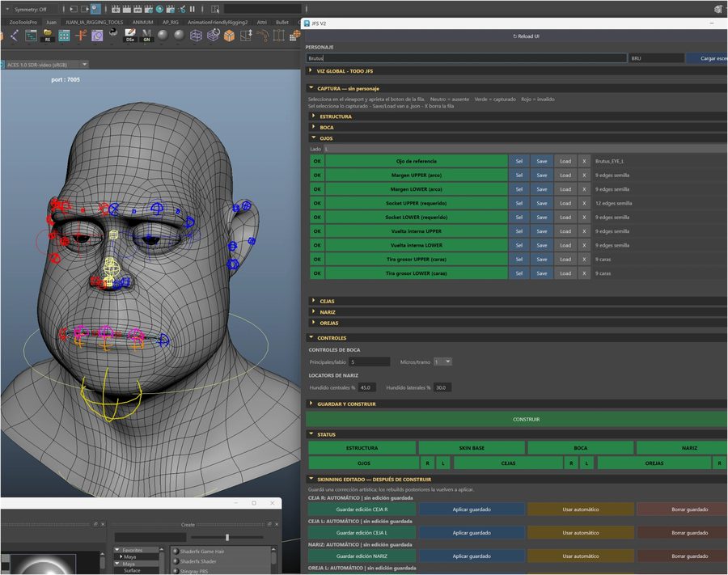The width and height of the screenshot is (728, 575).
Task: Click Sel for Ojo de referencia row
Action: [519, 161]
